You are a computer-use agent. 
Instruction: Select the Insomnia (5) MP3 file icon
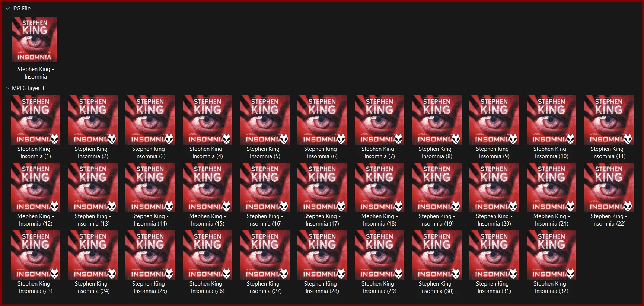265,120
